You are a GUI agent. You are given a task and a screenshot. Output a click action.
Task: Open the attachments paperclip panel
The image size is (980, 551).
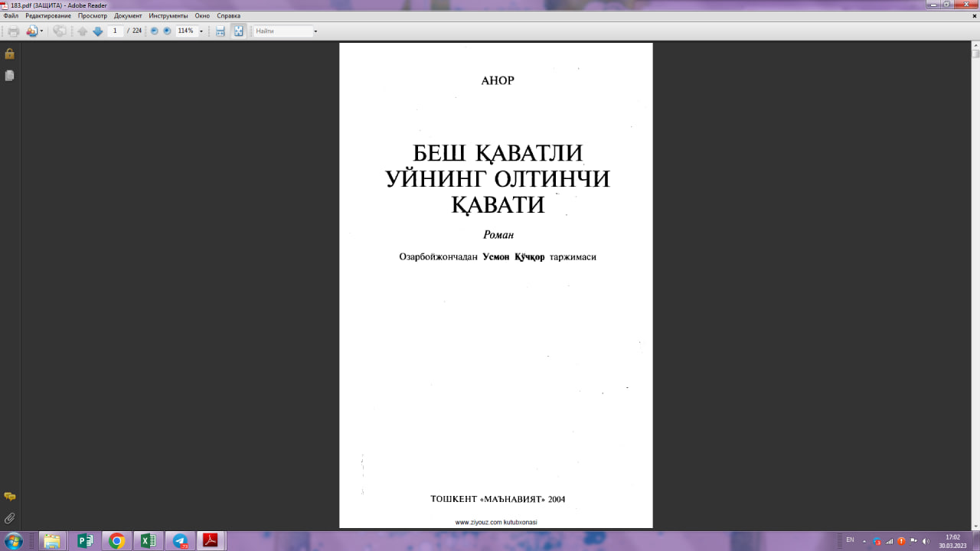pos(9,517)
